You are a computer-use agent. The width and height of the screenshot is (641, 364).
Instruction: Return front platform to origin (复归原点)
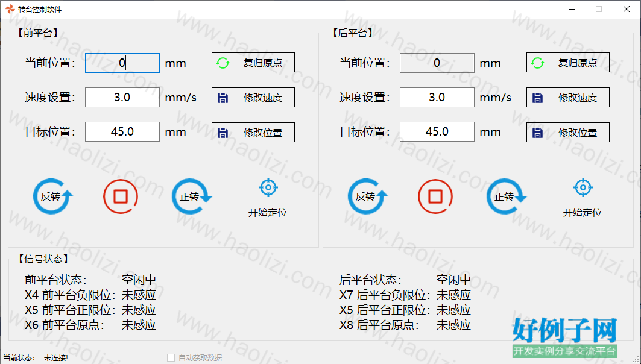point(253,63)
